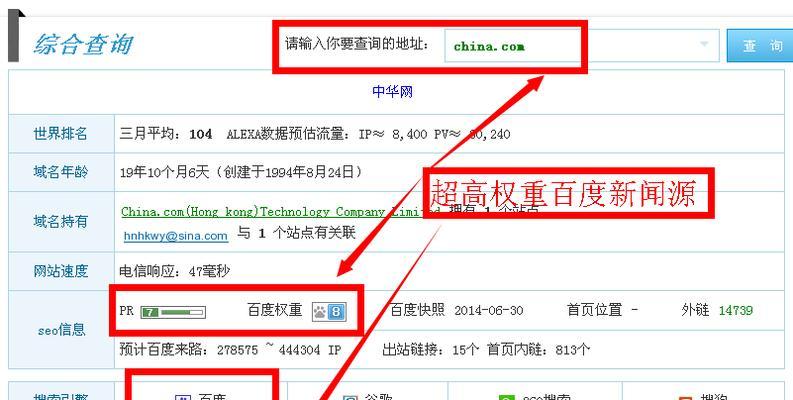Image resolution: width=793 pixels, height=400 pixels.
Task: Select the seo信息 row label
Action: (x=62, y=330)
